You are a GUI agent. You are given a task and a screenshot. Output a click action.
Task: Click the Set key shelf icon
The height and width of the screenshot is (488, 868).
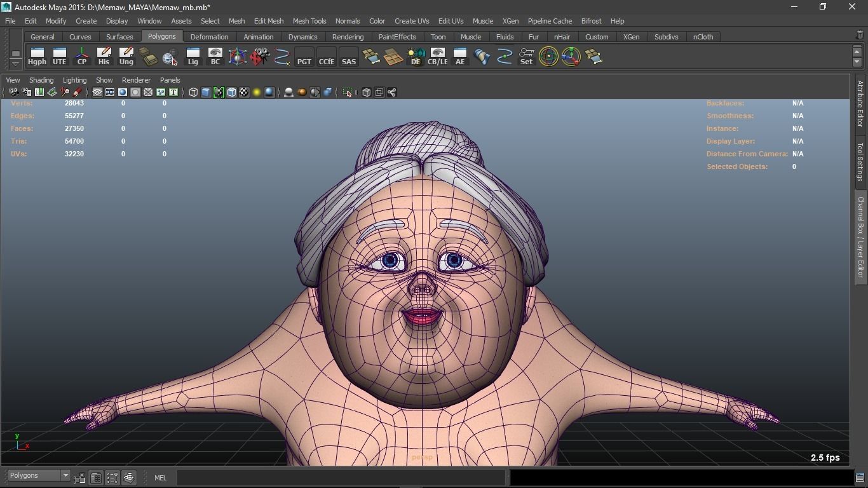point(526,57)
